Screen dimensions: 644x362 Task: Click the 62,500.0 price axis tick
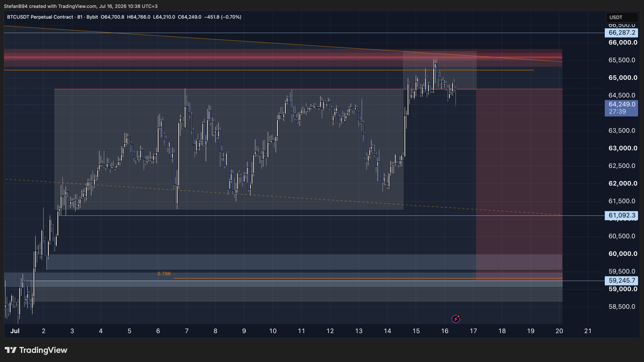click(623, 166)
